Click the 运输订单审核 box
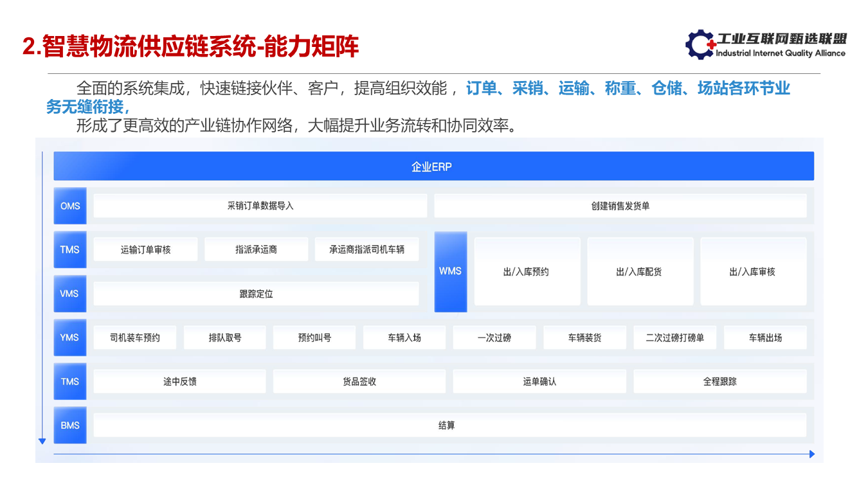 tap(145, 249)
